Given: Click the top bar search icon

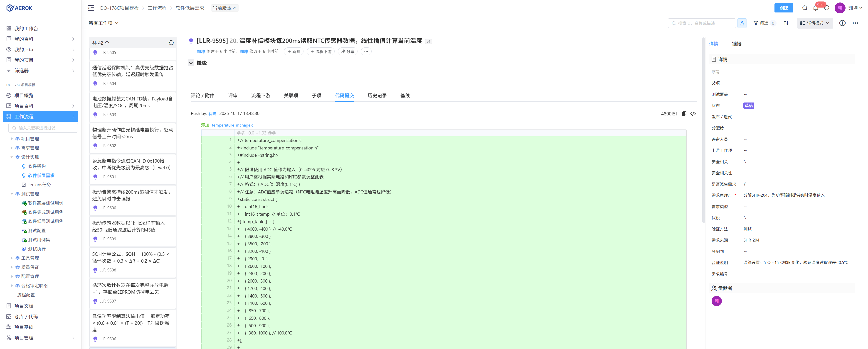Looking at the screenshot, I should [805, 8].
